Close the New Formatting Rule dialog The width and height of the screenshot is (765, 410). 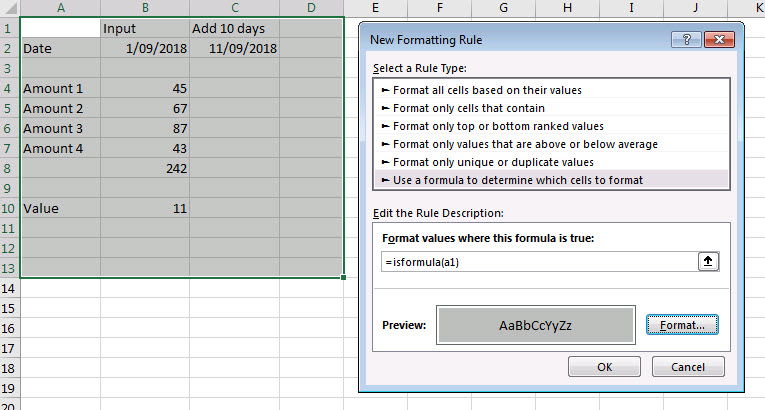point(720,40)
